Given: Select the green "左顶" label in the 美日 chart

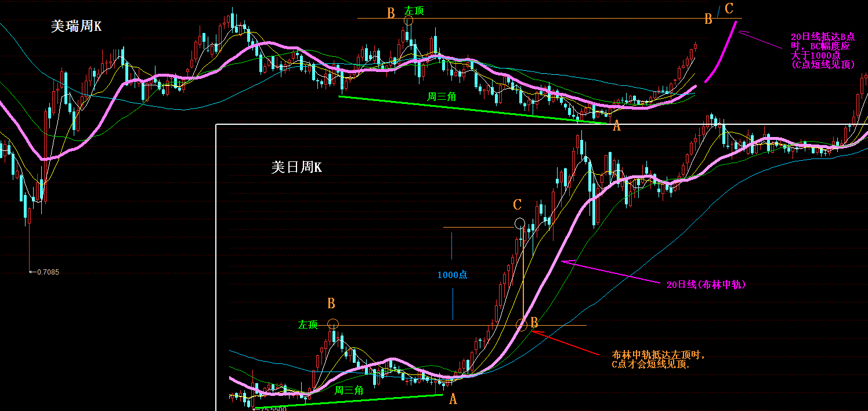Looking at the screenshot, I should 308,325.
